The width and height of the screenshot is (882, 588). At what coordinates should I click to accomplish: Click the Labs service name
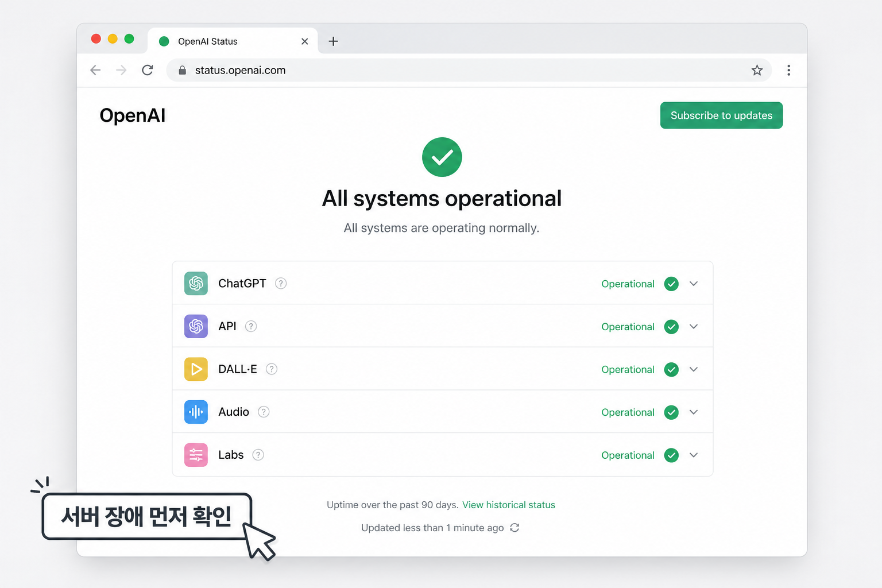[231, 455]
